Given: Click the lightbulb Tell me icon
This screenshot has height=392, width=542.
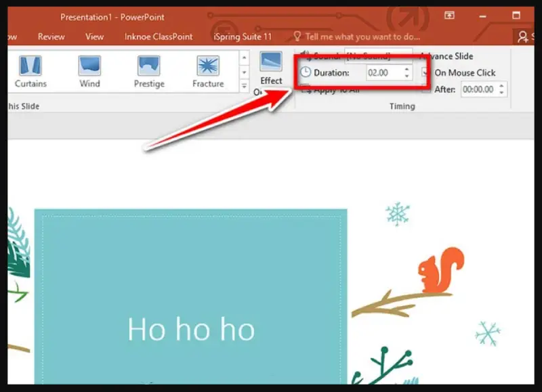Looking at the screenshot, I should coord(297,37).
